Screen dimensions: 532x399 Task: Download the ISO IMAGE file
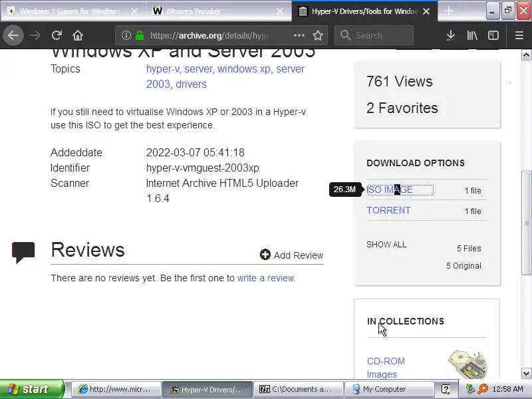tap(390, 190)
